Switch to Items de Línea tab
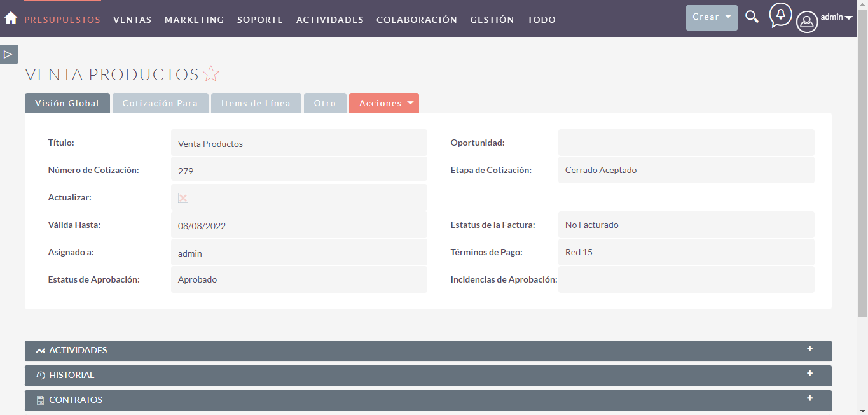868x415 pixels. 256,103
